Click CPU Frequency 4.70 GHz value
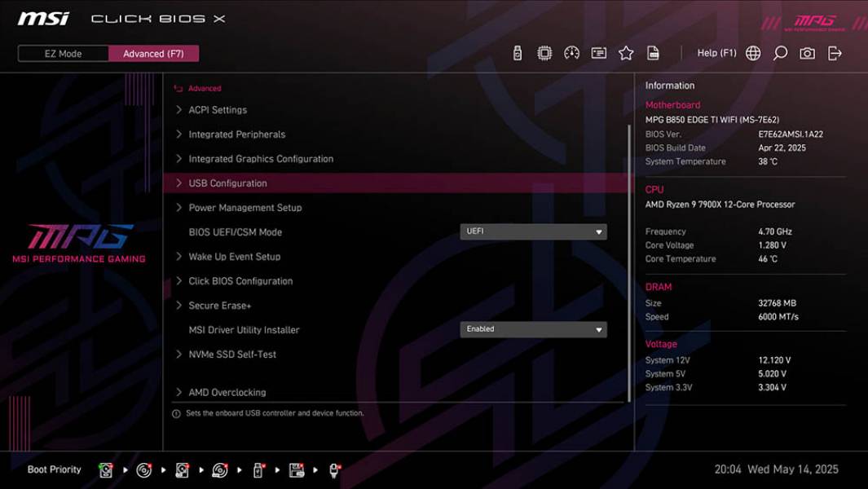868x489 pixels. pos(774,231)
